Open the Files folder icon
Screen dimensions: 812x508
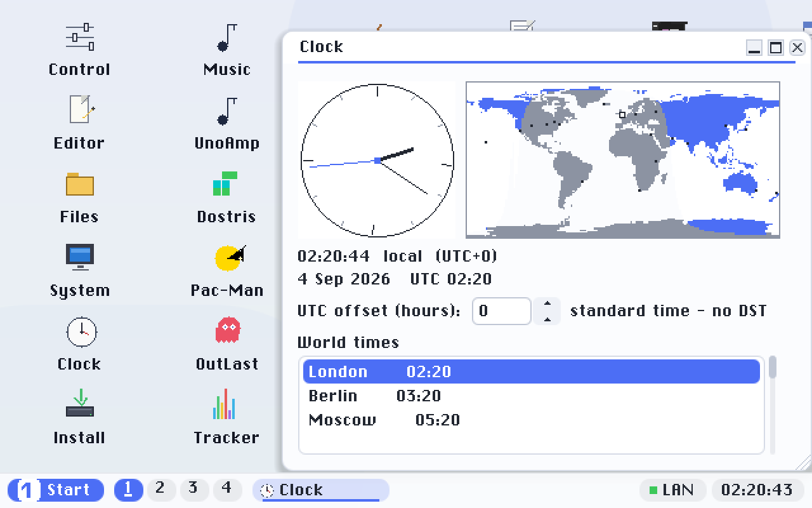pos(79,198)
